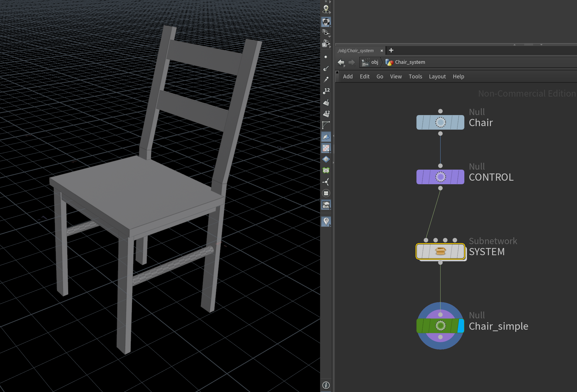This screenshot has height=392, width=577.
Task: Add a new pane tab with plus
Action: [391, 50]
